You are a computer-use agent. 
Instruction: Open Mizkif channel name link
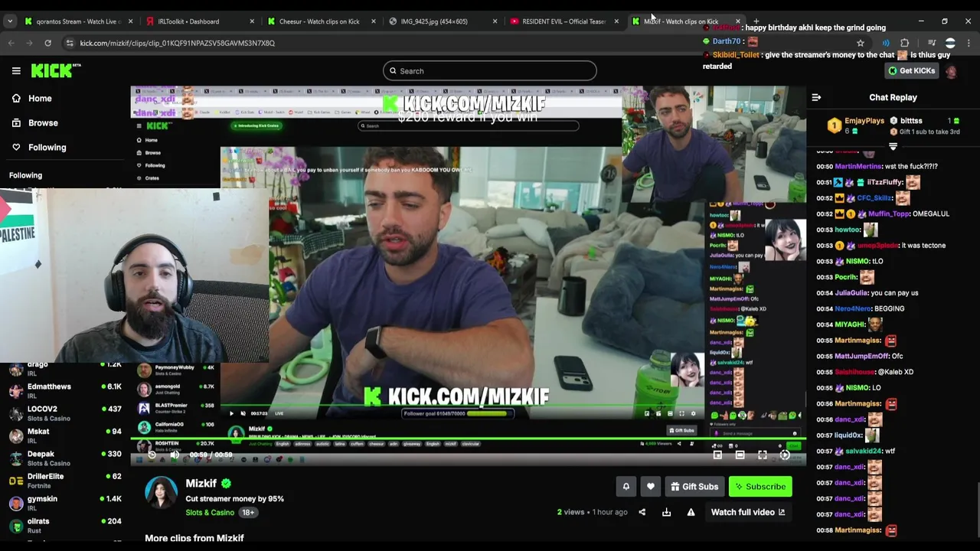[x=201, y=484]
